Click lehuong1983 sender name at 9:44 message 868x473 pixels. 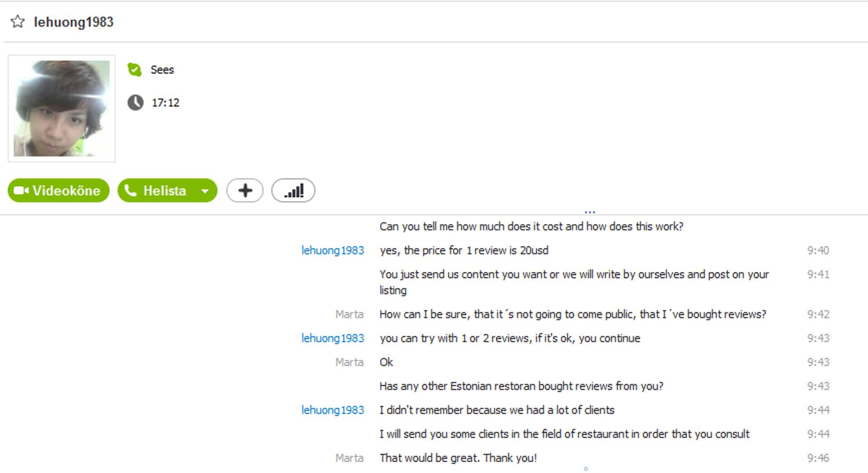click(332, 410)
